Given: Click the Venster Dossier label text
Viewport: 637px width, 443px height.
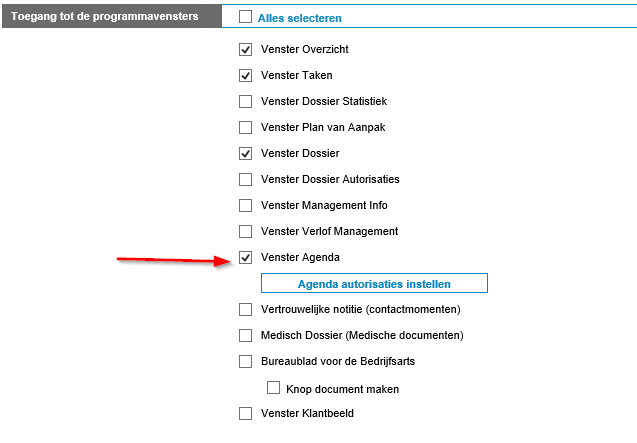Looking at the screenshot, I should coord(300,154).
